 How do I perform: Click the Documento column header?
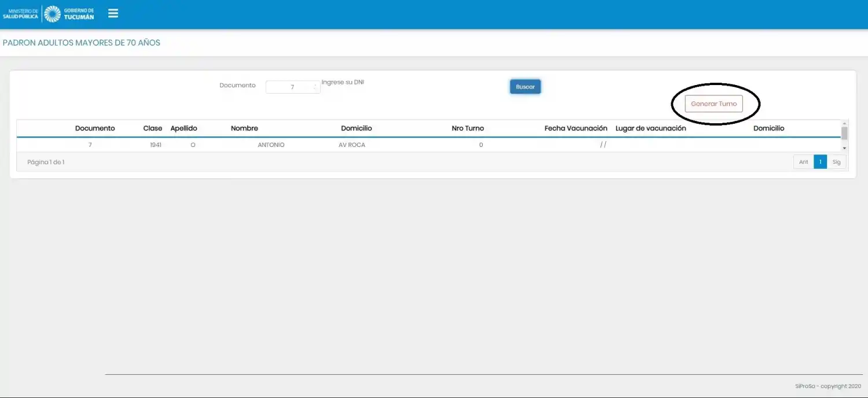tap(95, 128)
